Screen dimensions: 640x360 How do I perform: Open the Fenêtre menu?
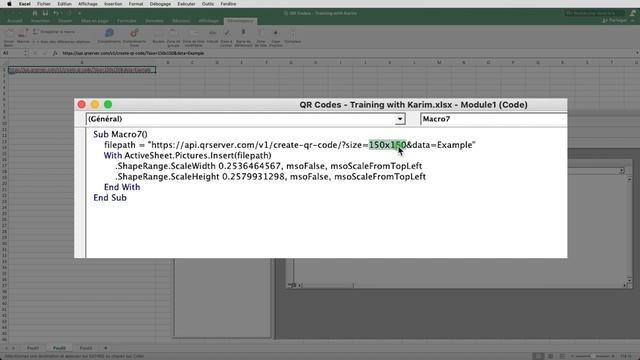pyautogui.click(x=228, y=4)
